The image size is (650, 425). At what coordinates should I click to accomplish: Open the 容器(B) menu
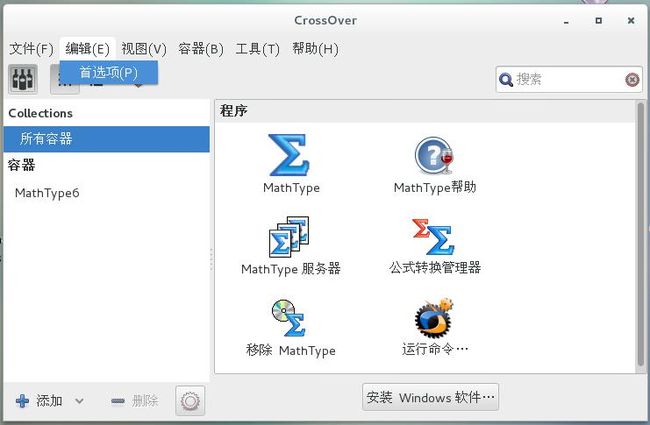pos(201,49)
